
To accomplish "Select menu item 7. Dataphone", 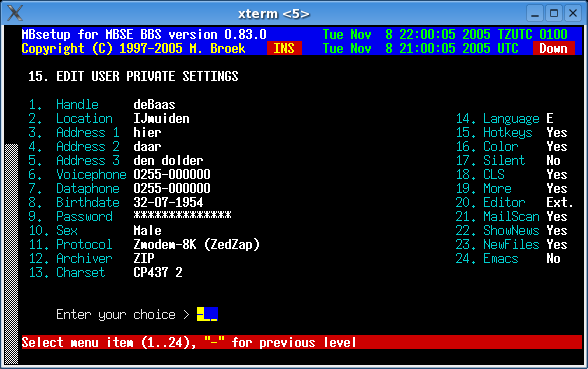I will (74, 188).
